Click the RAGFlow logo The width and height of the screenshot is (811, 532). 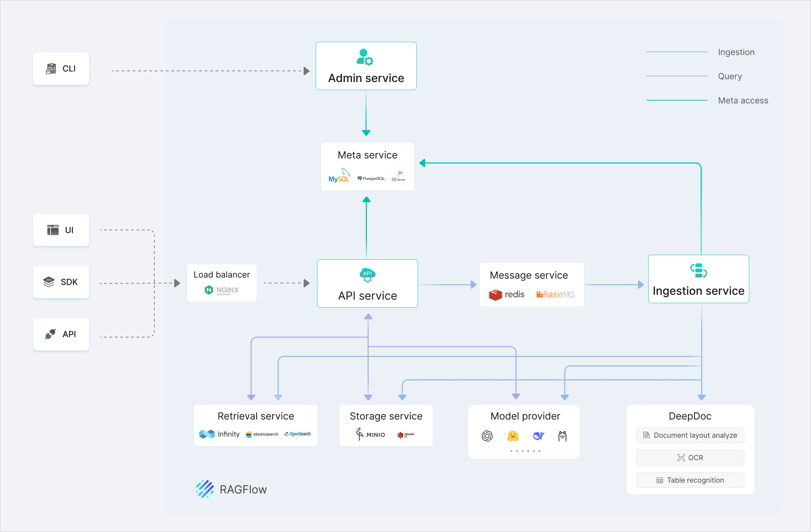pyautogui.click(x=204, y=489)
